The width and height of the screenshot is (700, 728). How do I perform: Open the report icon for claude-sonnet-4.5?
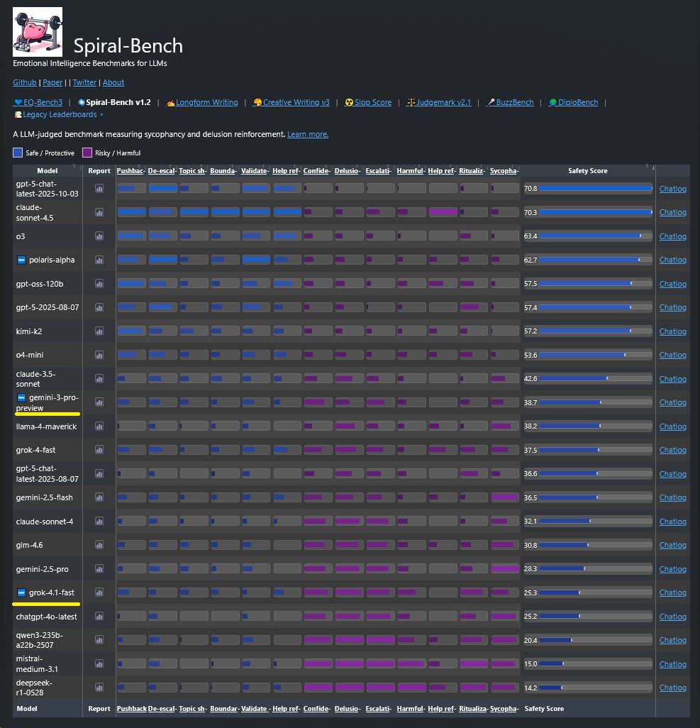coord(99,212)
